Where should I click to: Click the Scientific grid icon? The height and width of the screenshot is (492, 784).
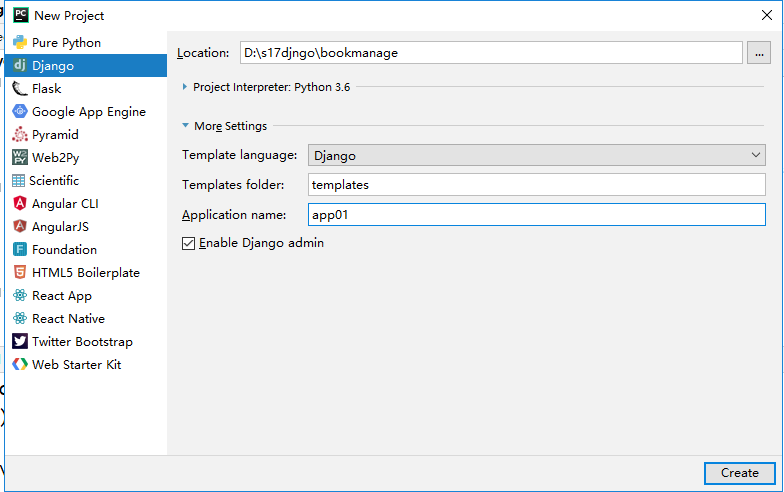(18, 180)
